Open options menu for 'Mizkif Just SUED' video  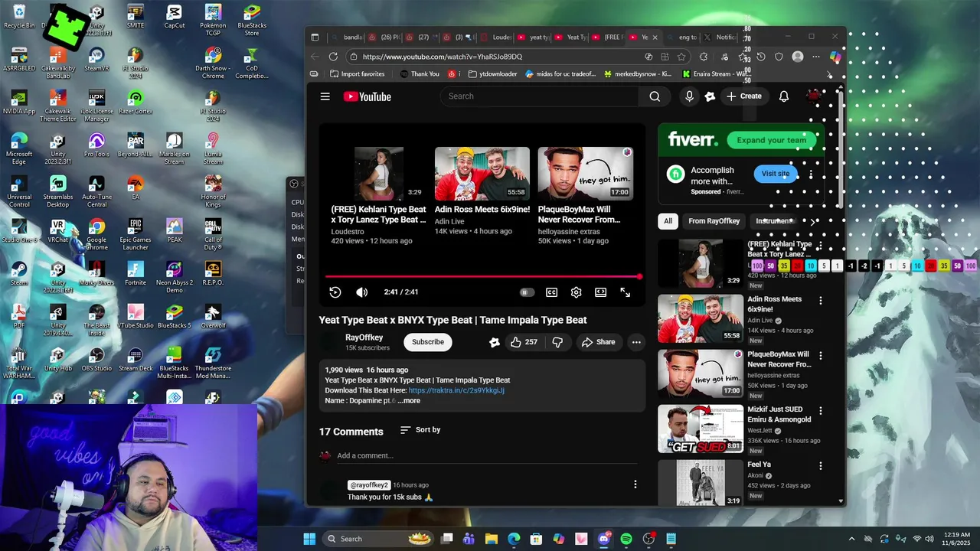[821, 411]
